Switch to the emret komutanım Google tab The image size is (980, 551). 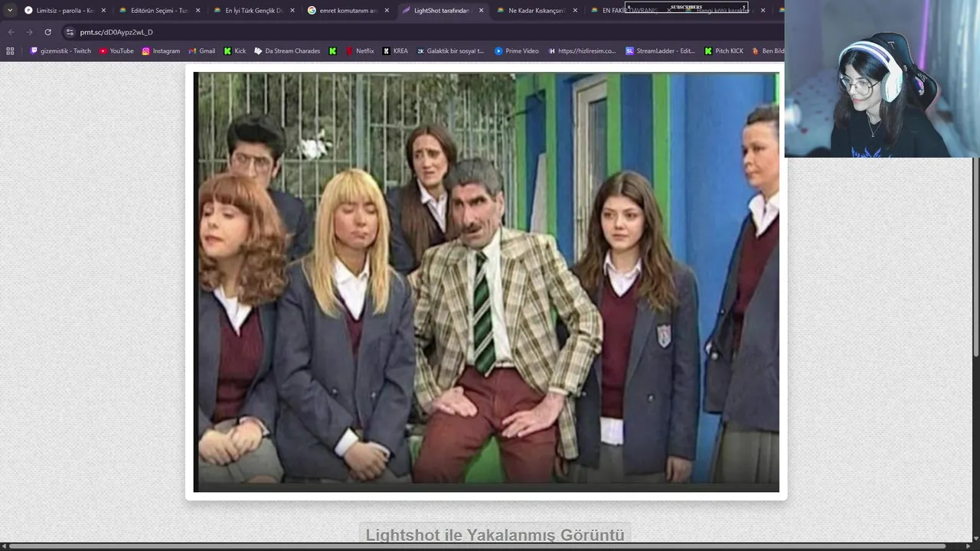point(348,11)
